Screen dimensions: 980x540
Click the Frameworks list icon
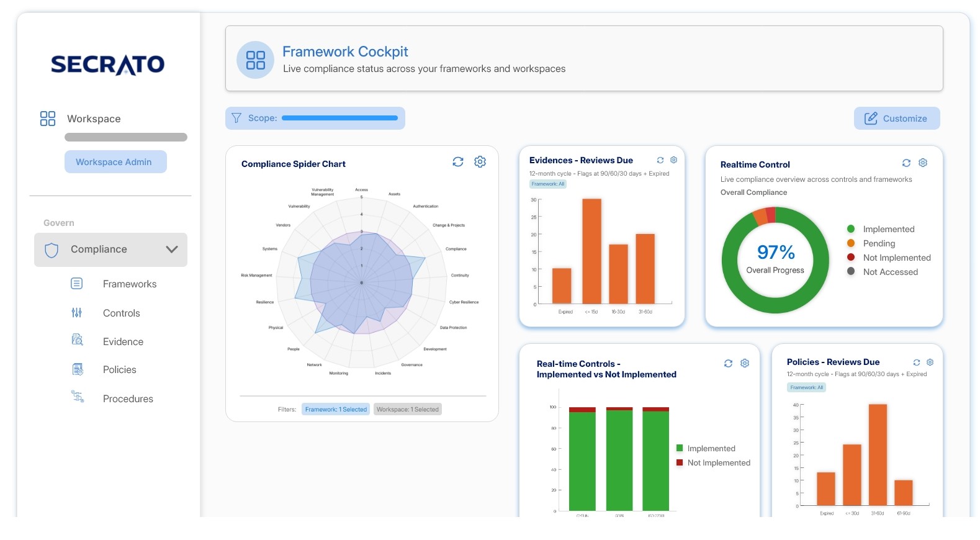(x=77, y=284)
